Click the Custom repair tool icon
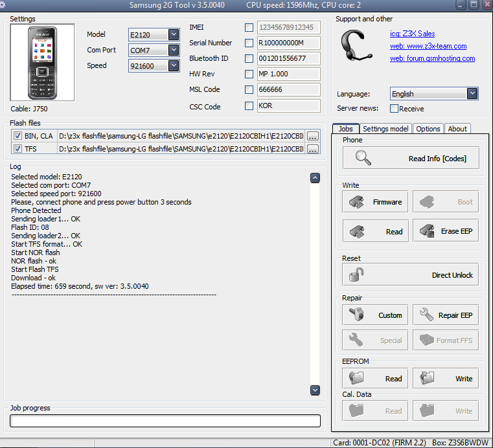Image resolution: width=493 pixels, height=448 pixels. pos(357,315)
